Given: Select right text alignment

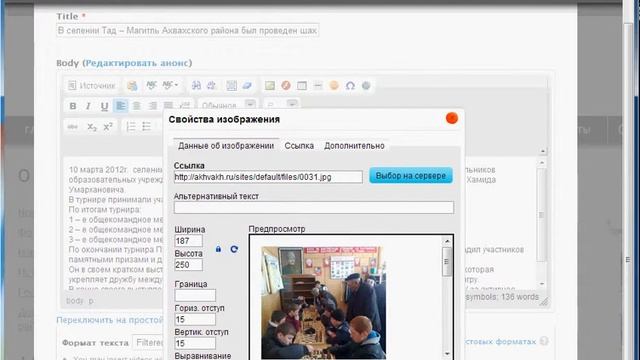Looking at the screenshot, I should click(153, 106).
